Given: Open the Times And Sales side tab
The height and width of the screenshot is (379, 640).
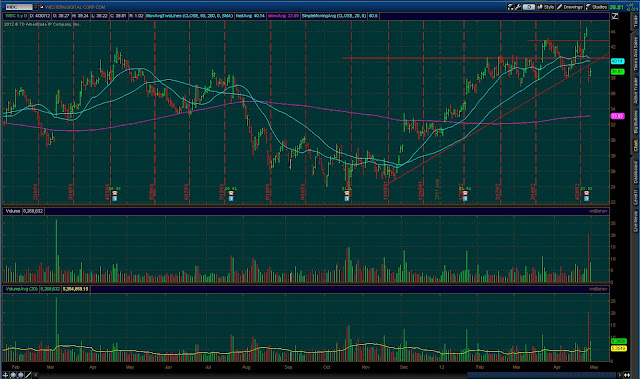Looking at the screenshot, I should click(636, 53).
